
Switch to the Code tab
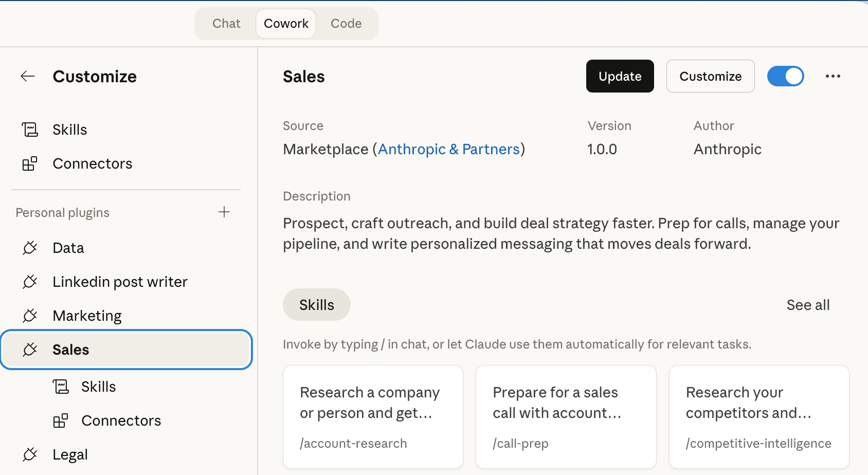(x=346, y=24)
